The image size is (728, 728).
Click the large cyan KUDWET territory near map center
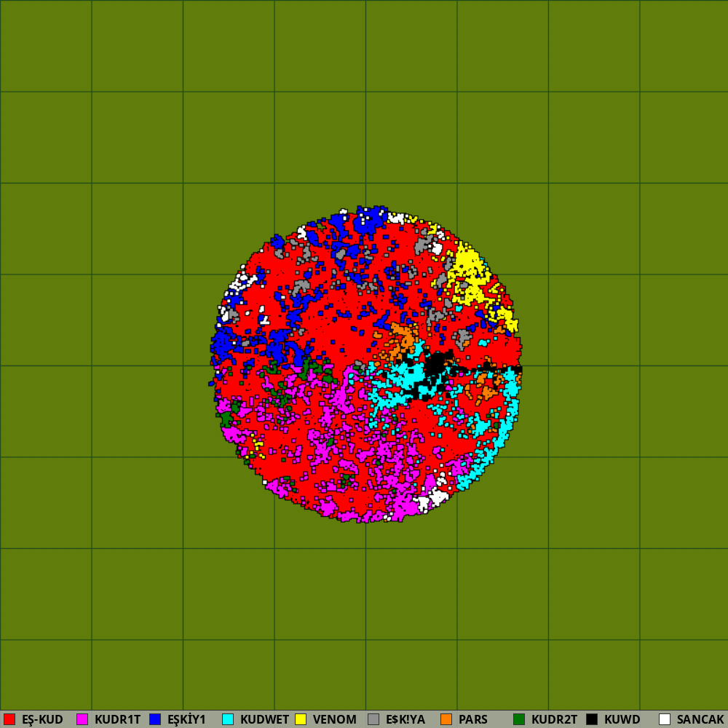[399, 379]
